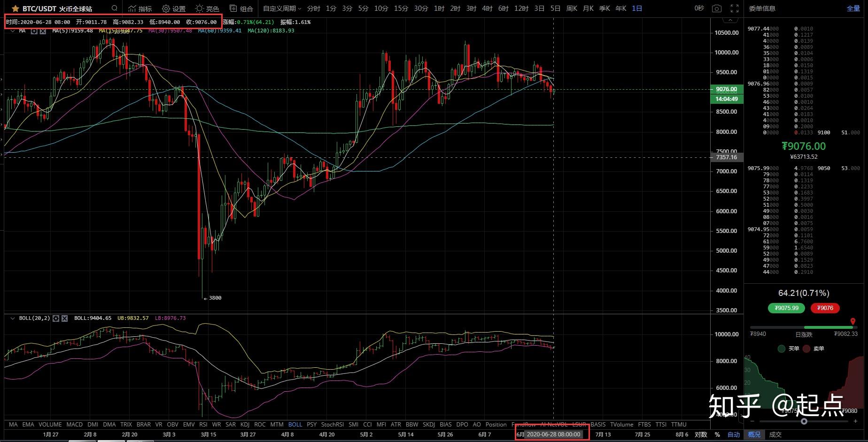Collapse the MA indicator with its chevron

point(12,30)
